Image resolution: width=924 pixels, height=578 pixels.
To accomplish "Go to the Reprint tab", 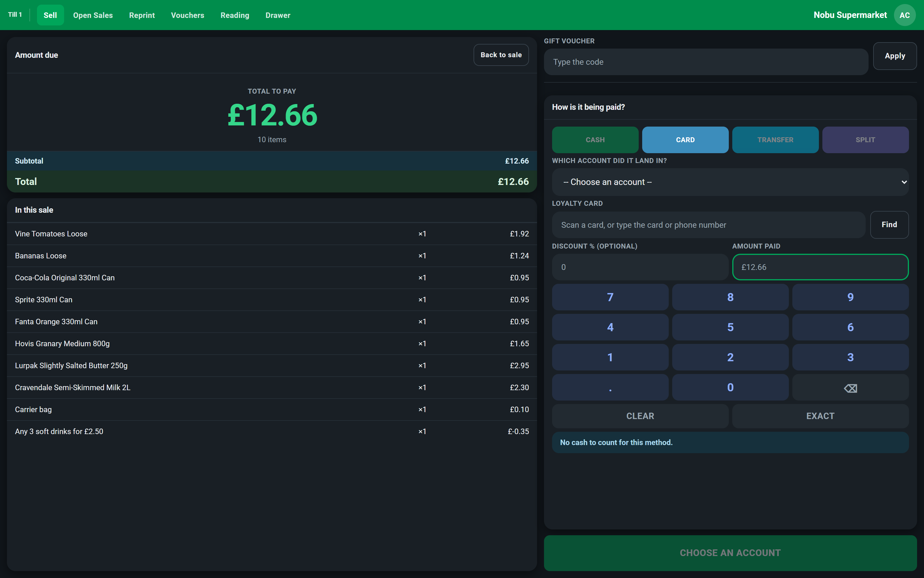I will click(142, 15).
